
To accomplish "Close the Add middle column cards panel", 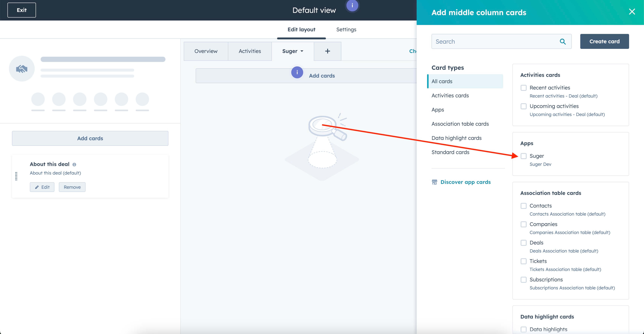I will [x=632, y=12].
